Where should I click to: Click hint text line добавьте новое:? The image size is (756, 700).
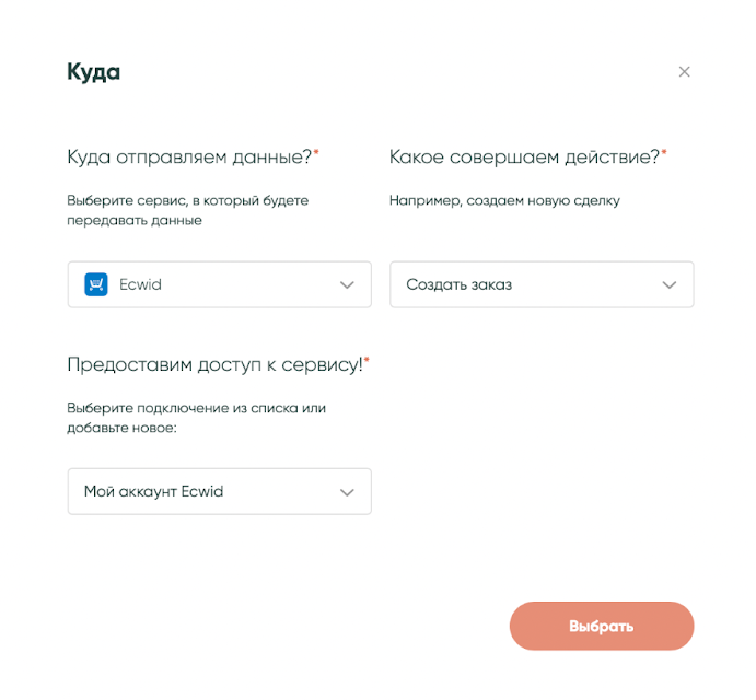(122, 428)
